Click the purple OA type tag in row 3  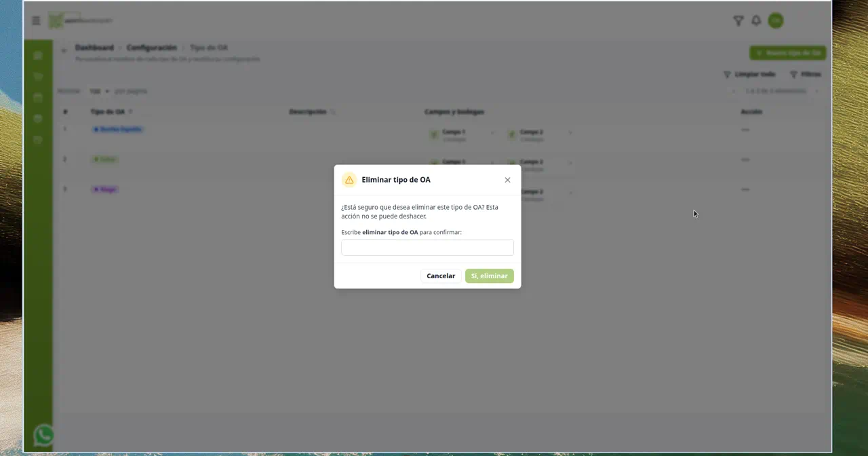(105, 189)
